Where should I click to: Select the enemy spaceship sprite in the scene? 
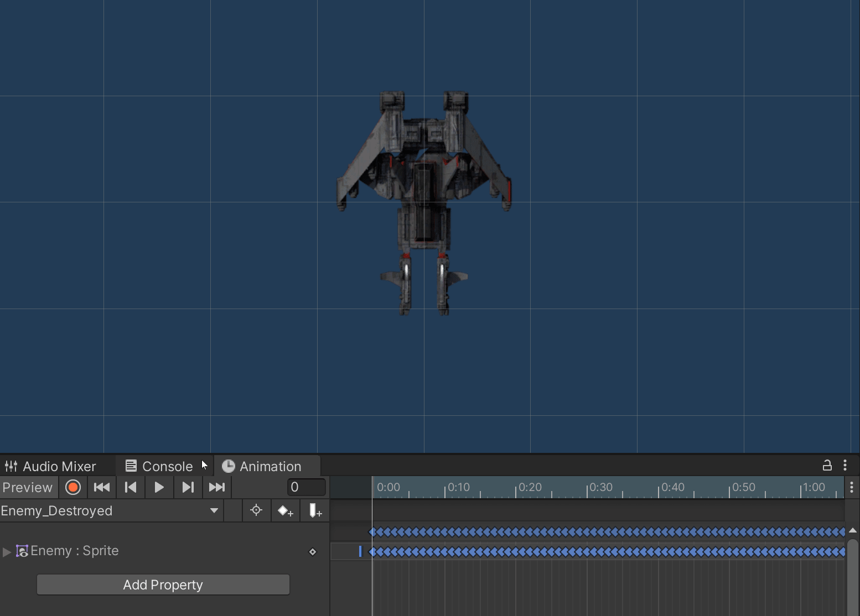pyautogui.click(x=424, y=202)
